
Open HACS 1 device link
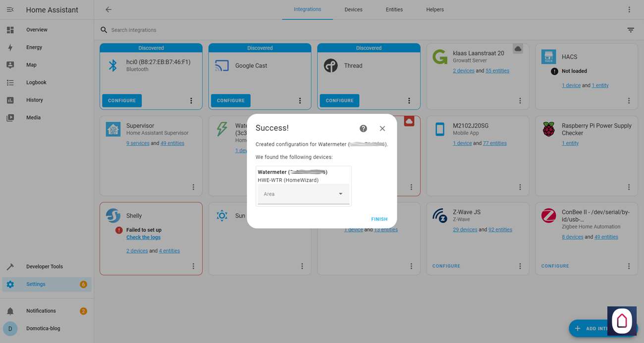(571, 86)
